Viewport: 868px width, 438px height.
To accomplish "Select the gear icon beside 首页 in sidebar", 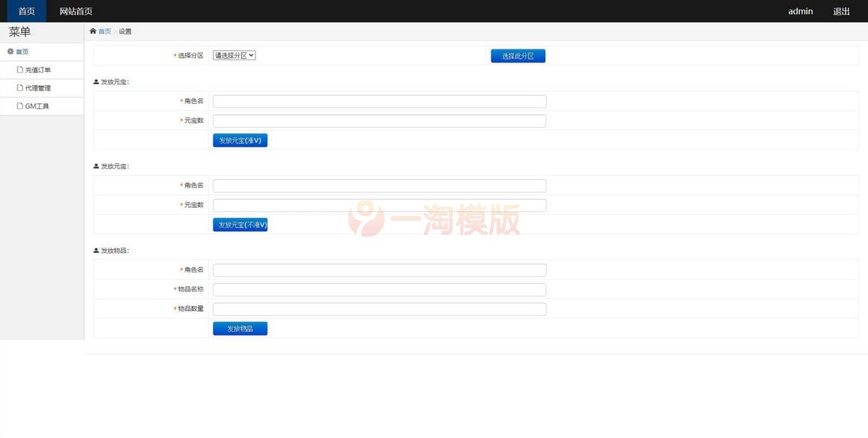I will click(9, 51).
